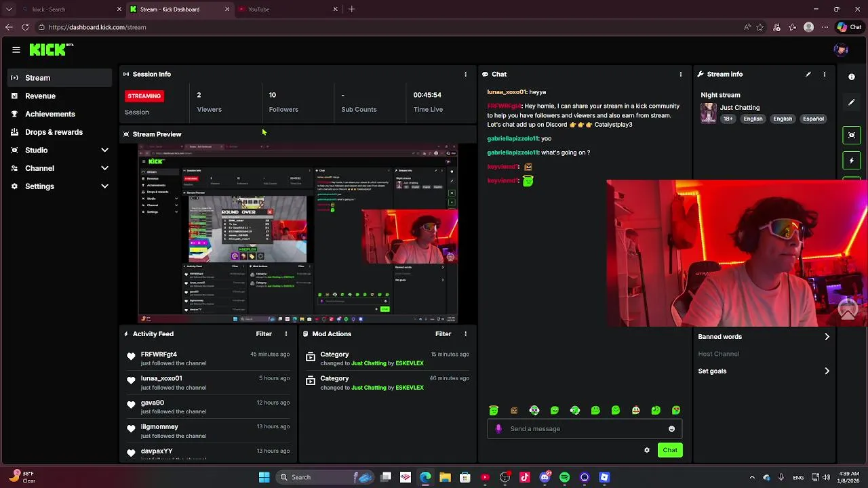
Task: Toggle the stream preview button in right sidebar
Action: click(852, 135)
